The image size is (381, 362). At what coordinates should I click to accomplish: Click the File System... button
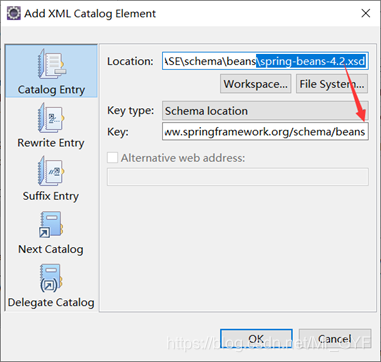(332, 84)
